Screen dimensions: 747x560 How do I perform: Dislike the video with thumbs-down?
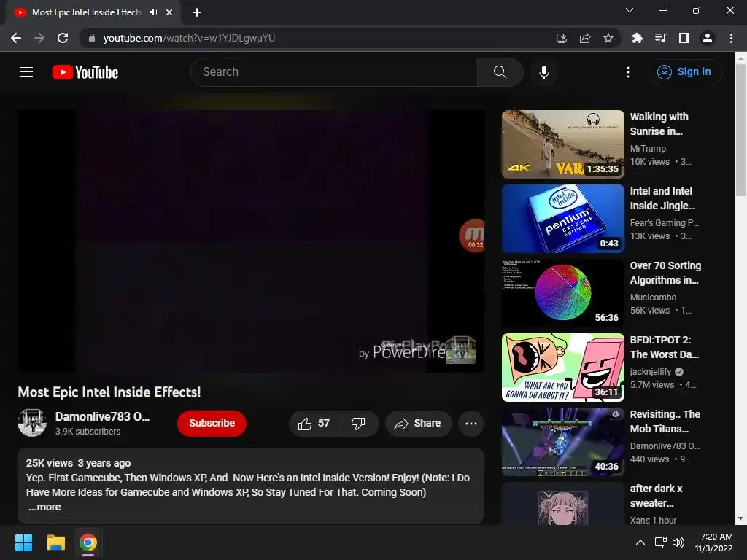tap(358, 424)
